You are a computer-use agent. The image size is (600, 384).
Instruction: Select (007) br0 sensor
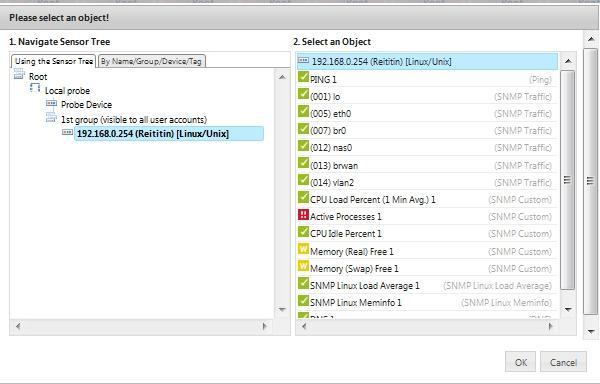427,131
